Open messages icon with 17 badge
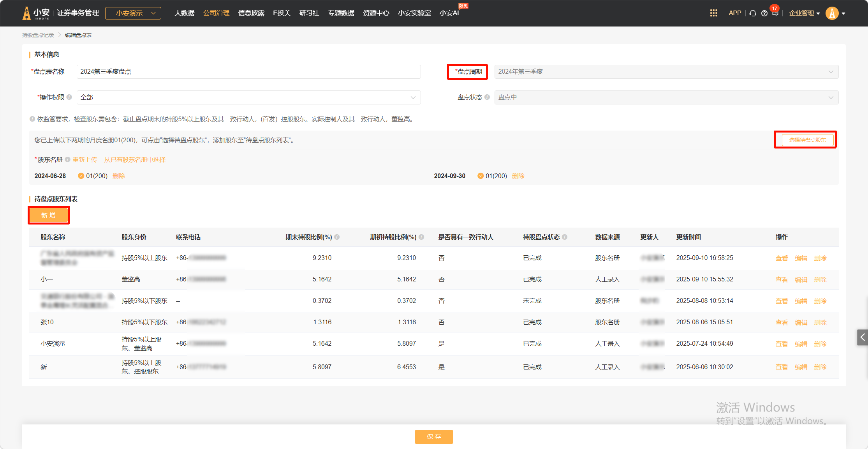 [775, 13]
